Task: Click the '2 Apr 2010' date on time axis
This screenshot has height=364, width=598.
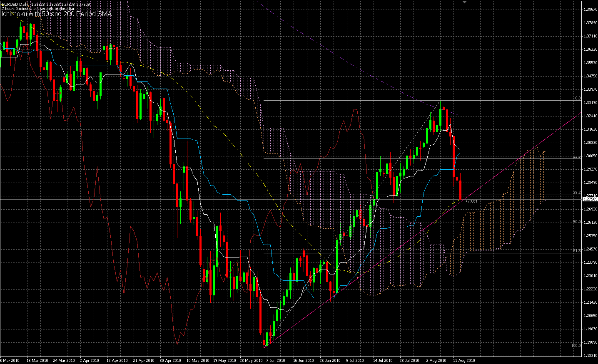Action: click(x=90, y=361)
